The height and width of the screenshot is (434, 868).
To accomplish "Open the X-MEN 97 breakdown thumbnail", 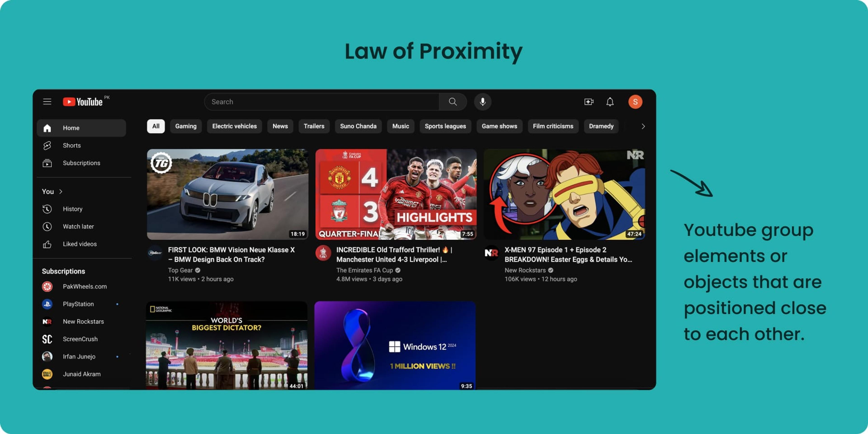I will click(x=564, y=194).
